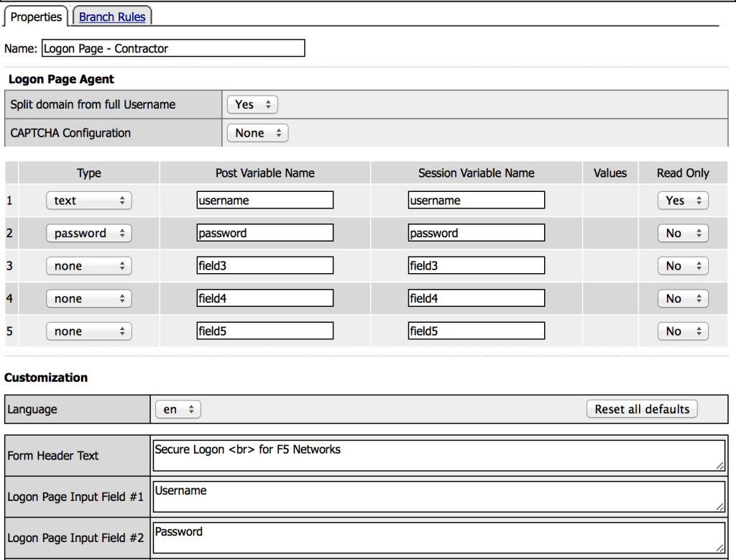Select the field3 Session Variable Name input
The image size is (736, 560).
(476, 265)
